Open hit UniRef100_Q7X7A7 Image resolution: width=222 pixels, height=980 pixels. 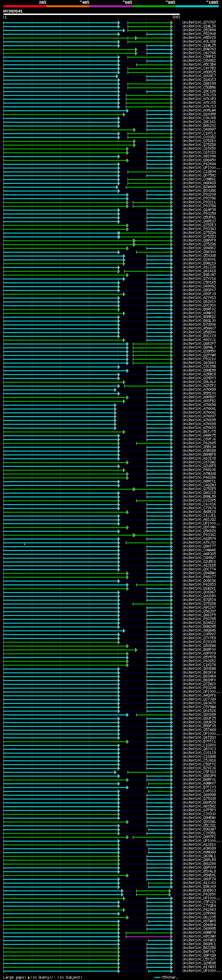pos(199,23)
